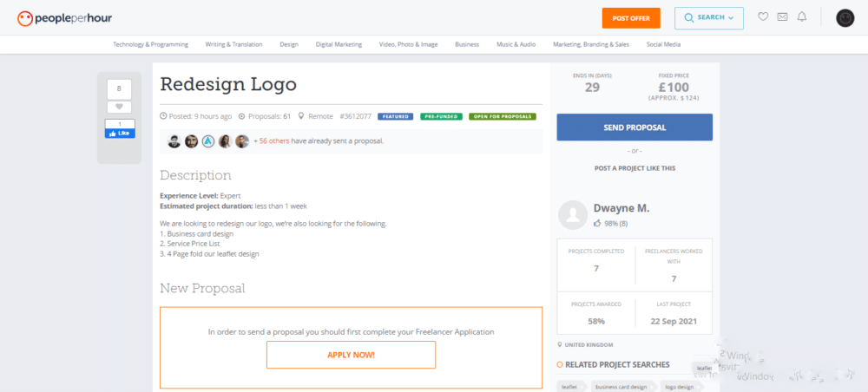Open Digital Marketing category
868x392 pixels.
tap(339, 44)
